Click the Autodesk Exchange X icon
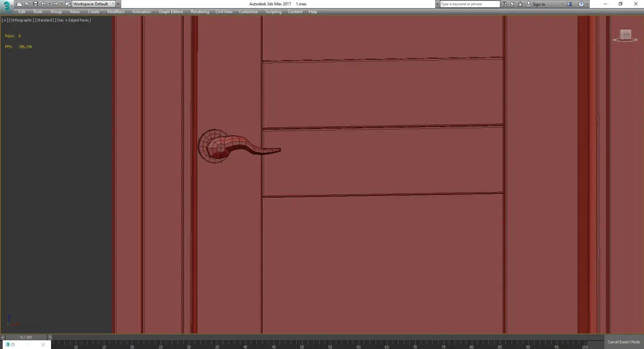 coord(569,4)
